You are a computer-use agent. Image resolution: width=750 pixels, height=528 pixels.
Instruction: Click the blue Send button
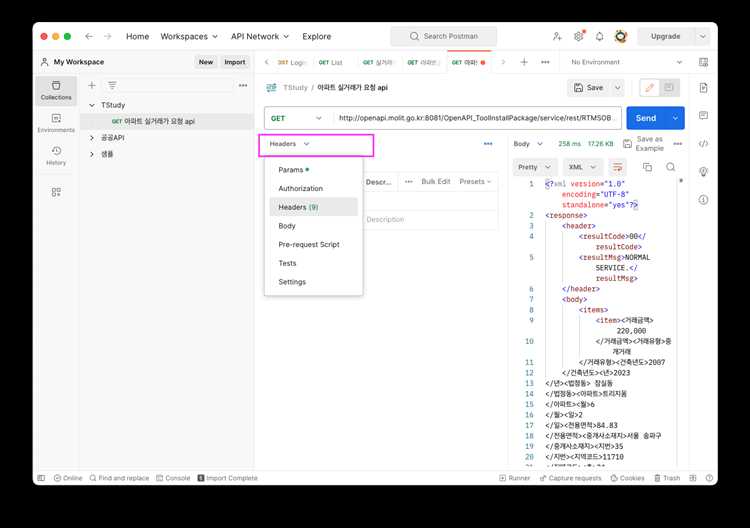(646, 118)
